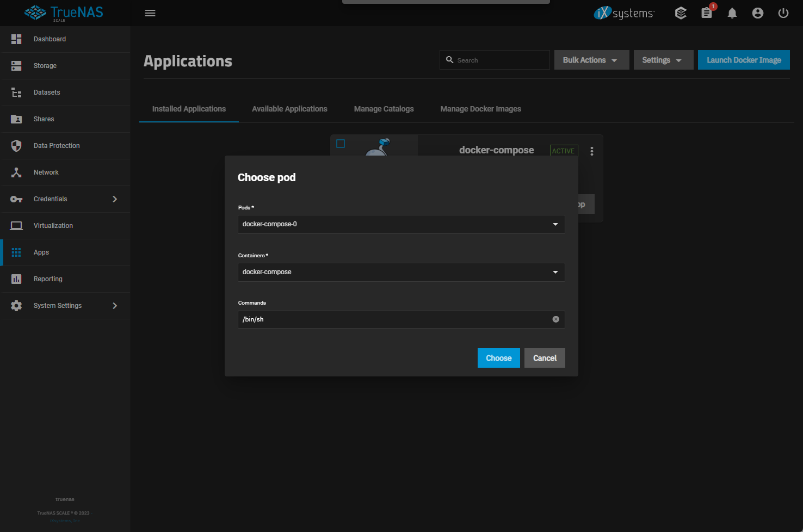Open the TrueCommand status icon
Screen dimensions: 803x532
681,13
